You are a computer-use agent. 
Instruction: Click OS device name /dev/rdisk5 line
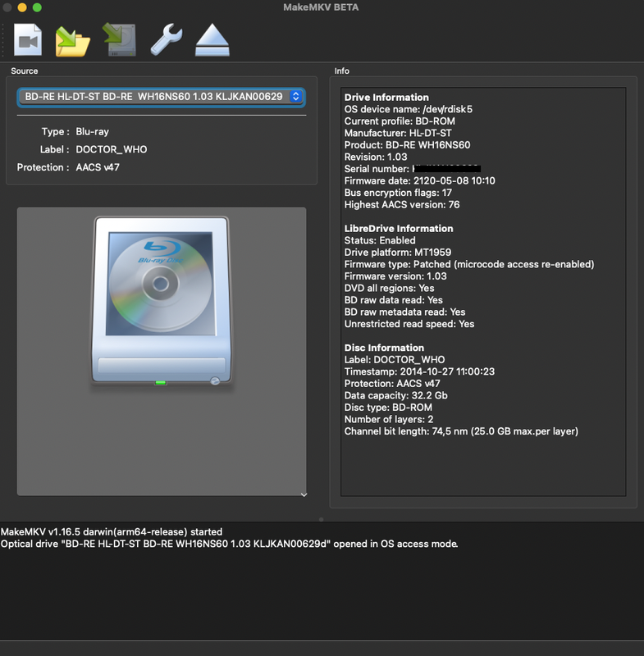408,109
